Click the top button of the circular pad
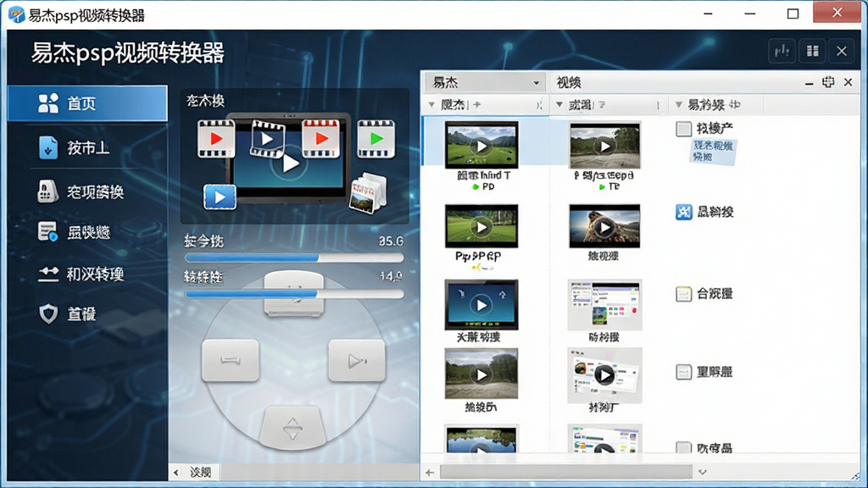868x488 pixels. 293,294
